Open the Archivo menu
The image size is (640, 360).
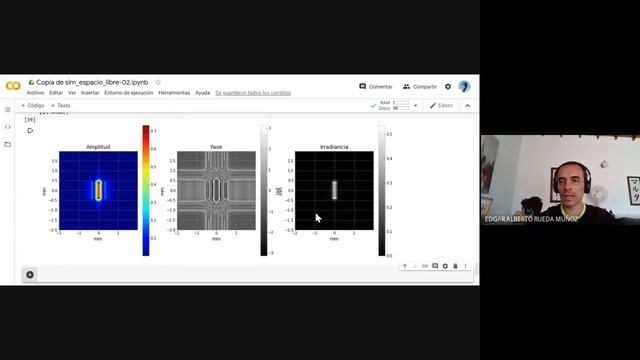(x=35, y=93)
